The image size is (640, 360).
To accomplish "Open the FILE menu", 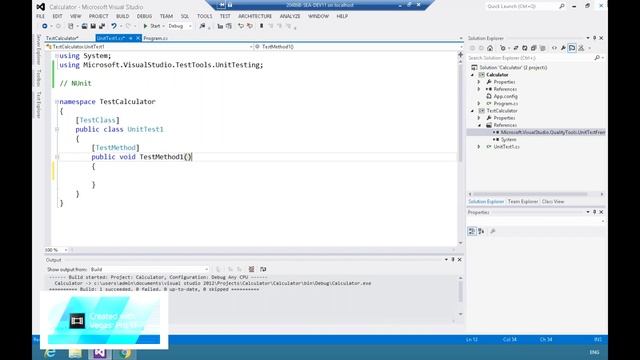I will [40, 16].
